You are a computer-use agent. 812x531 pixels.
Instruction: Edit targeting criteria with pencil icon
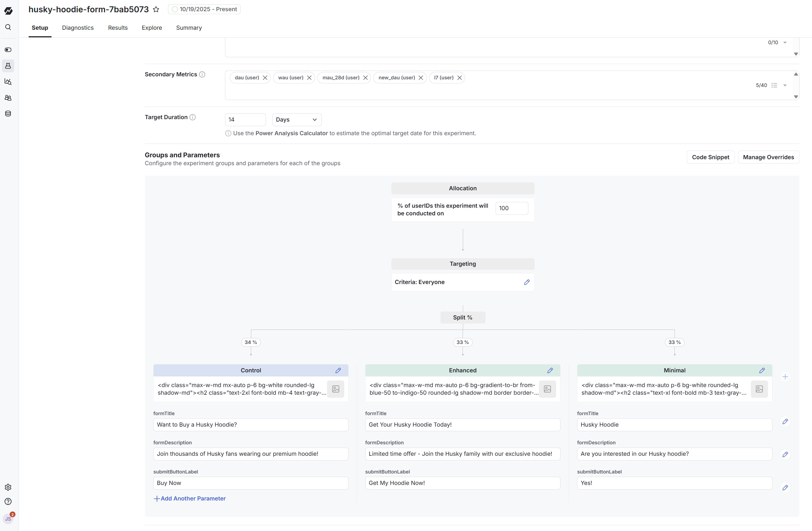point(527,282)
